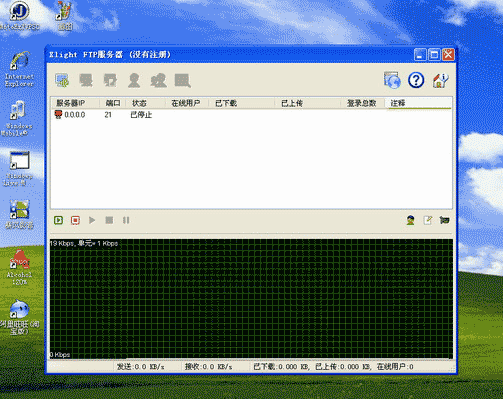Screen dimensions: 503x399
Task: Click the 注释 column header
Action: [x=418, y=103]
